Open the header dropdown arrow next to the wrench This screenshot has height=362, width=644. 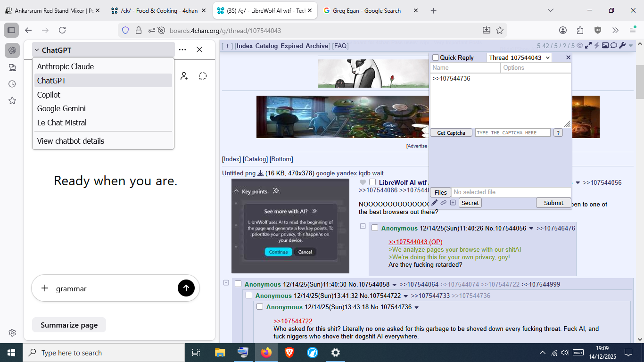631,46
